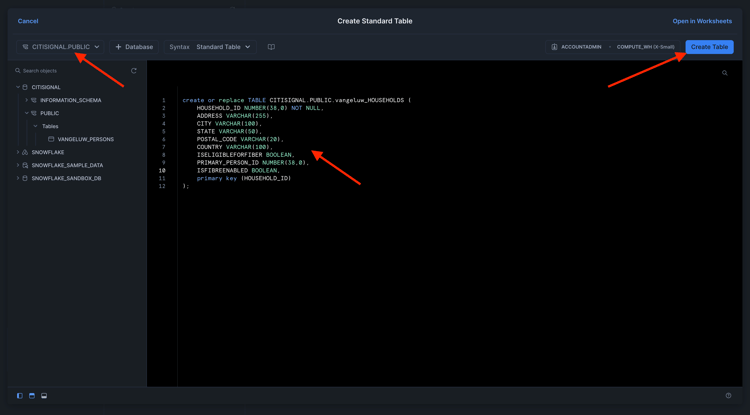Collapse the Tables folder
750x415 pixels.
[35, 126]
